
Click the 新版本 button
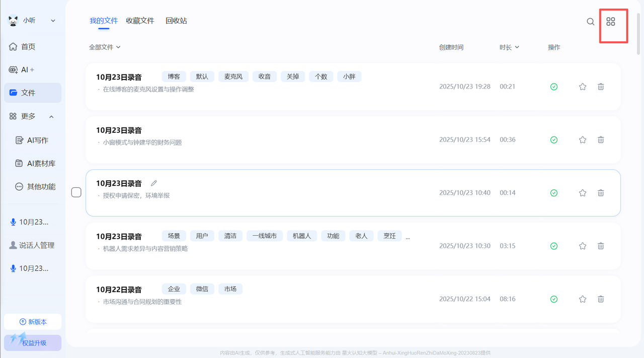pyautogui.click(x=33, y=322)
